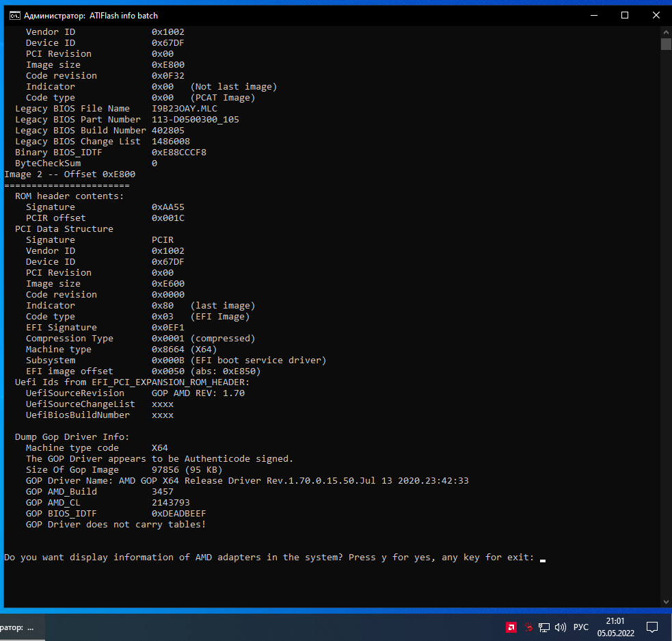Open the volume speaker tray icon
Image resolution: width=672 pixels, height=641 pixels.
[x=560, y=628]
